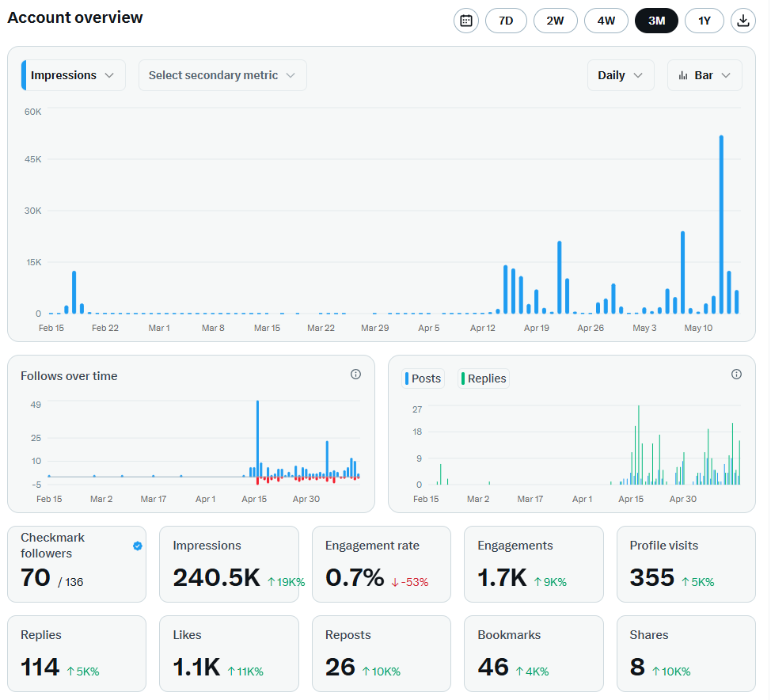Click the Shares 8 card
Image resolution: width=771 pixels, height=700 pixels.
click(x=686, y=653)
